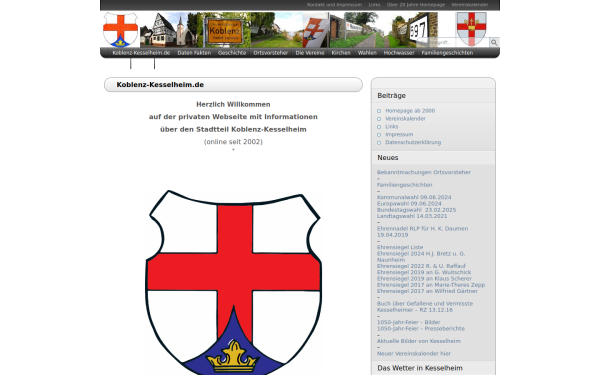Click the search magnifier icon
Image resolution: width=600 pixels, height=375 pixels.
(494, 42)
